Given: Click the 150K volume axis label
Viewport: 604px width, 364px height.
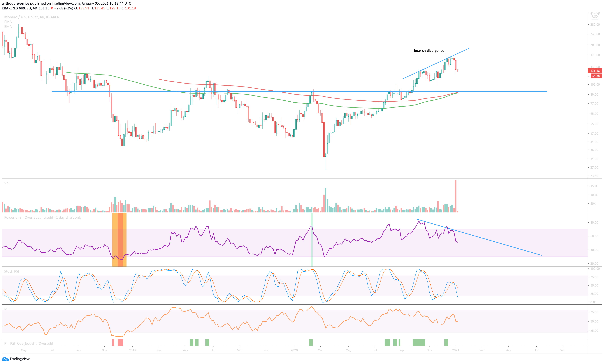Looking at the screenshot, I should 594,186.
